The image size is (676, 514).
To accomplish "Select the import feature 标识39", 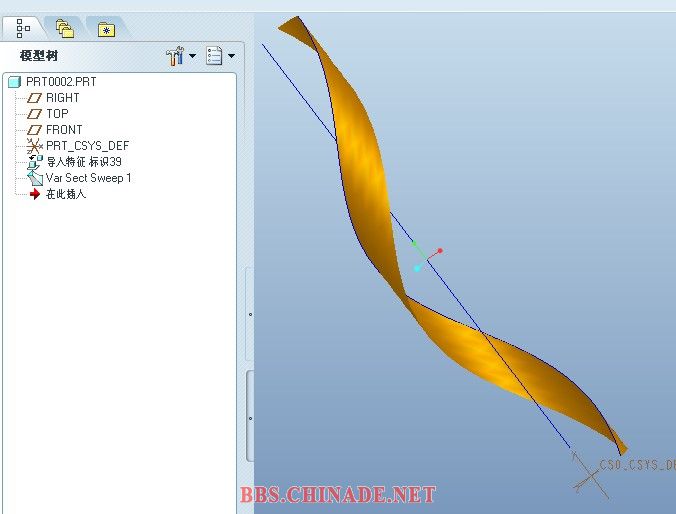I will tap(84, 162).
